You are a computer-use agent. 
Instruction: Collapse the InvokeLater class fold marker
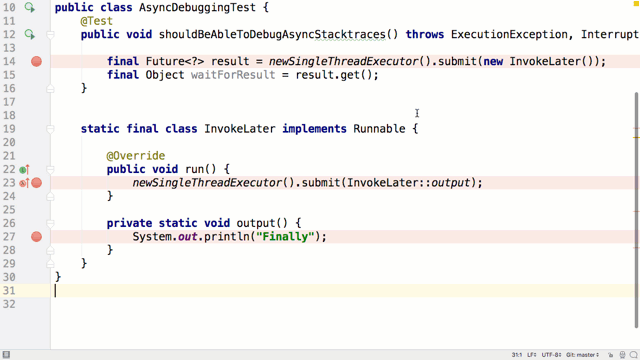point(50,129)
